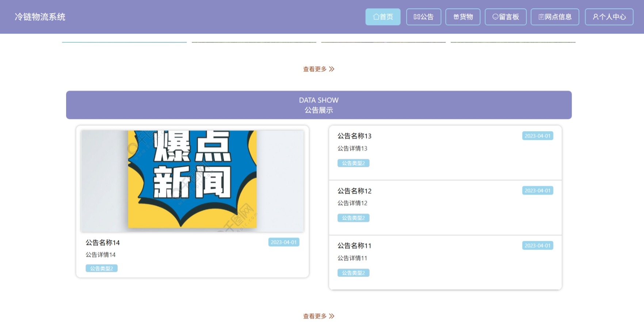Screen dimensions: 644x330
Task: Click 公告详情13 description text
Action: coord(352,148)
